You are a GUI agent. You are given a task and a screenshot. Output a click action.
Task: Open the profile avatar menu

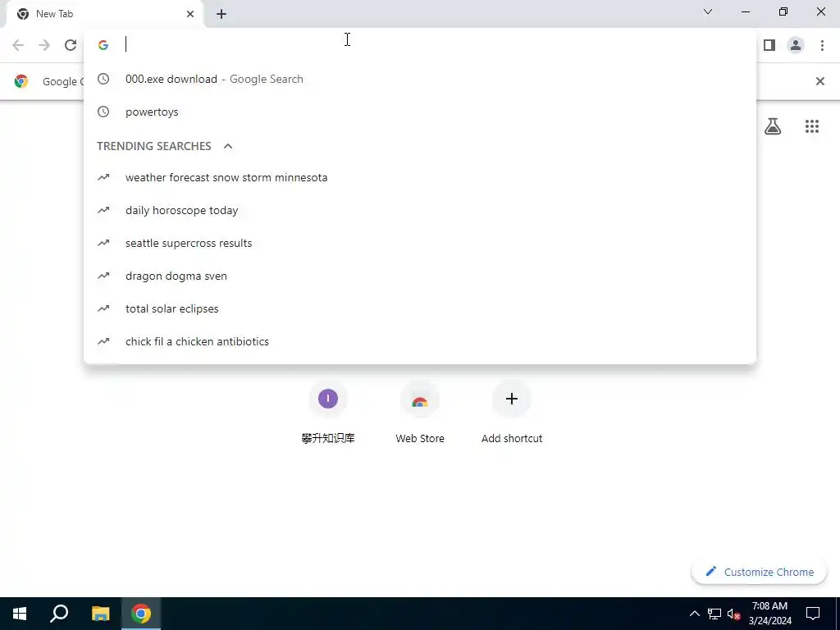tap(796, 45)
